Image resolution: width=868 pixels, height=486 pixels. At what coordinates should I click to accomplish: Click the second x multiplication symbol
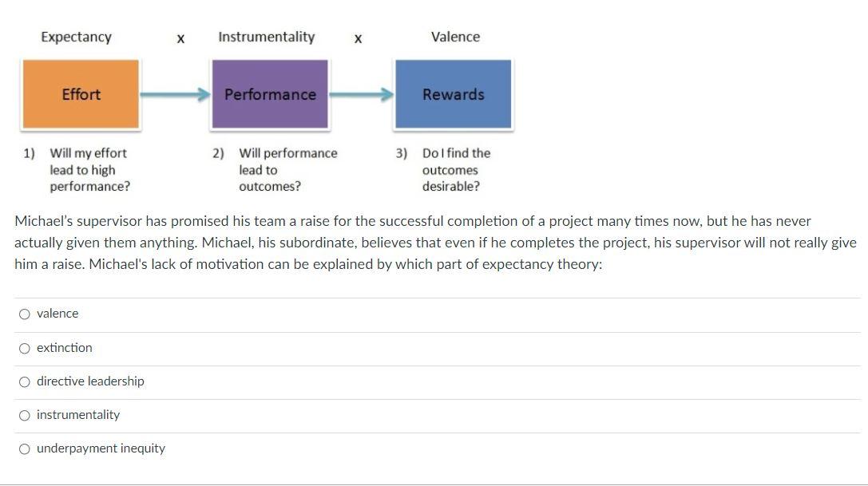click(x=358, y=38)
